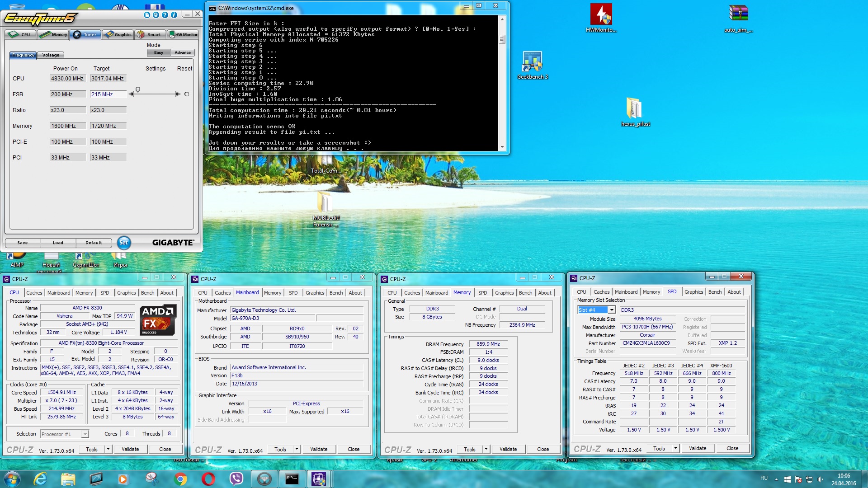Expand Tools dropdown arrow in Mainboard CPU-Z window

297,449
